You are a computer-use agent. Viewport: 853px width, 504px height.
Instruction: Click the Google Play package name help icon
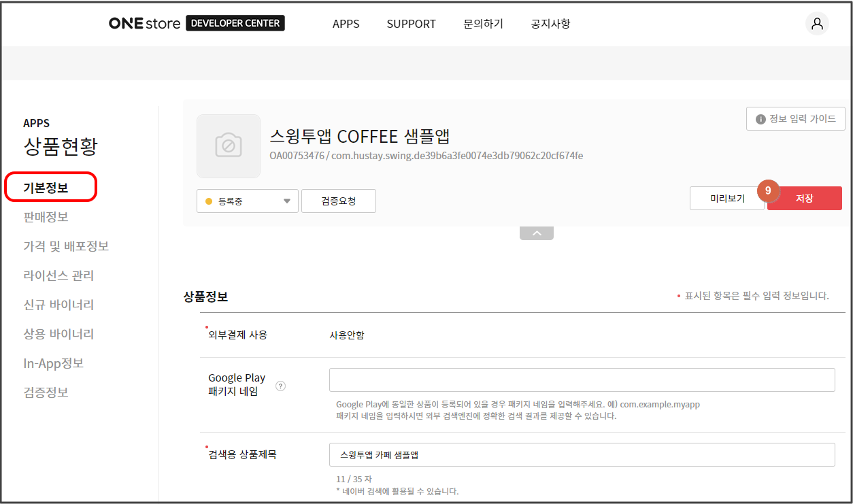[x=280, y=386]
